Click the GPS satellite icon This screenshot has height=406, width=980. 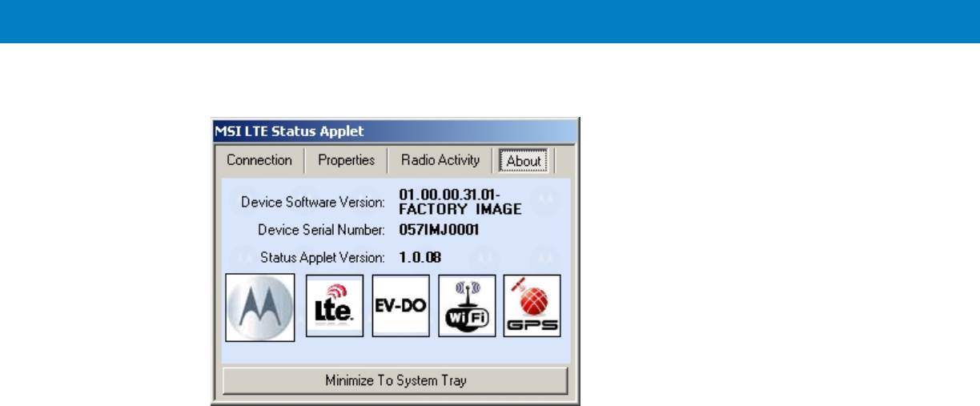pos(532,306)
